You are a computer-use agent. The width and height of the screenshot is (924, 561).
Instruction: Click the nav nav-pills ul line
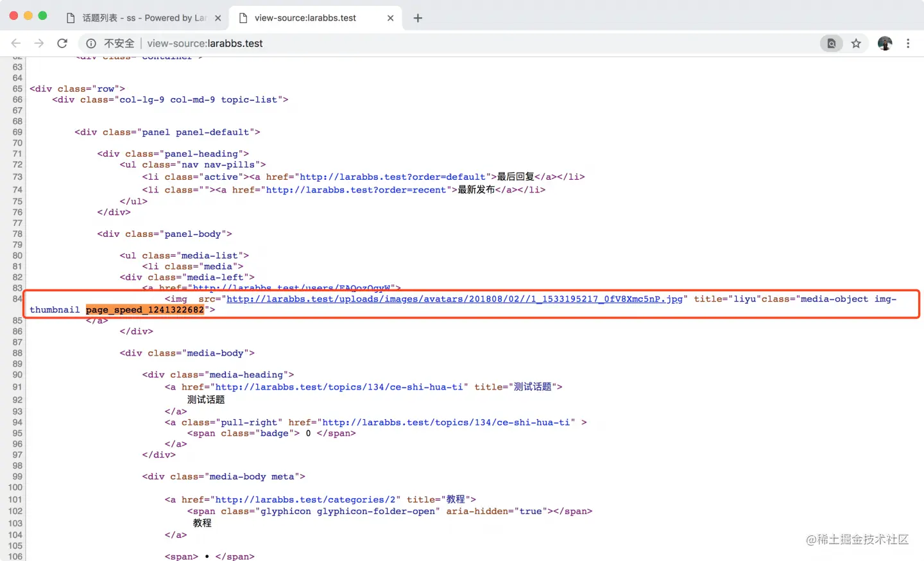pos(193,164)
